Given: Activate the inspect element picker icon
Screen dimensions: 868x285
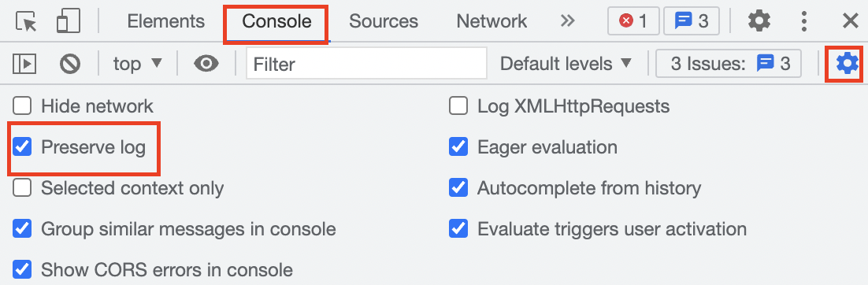Looking at the screenshot, I should (x=25, y=21).
